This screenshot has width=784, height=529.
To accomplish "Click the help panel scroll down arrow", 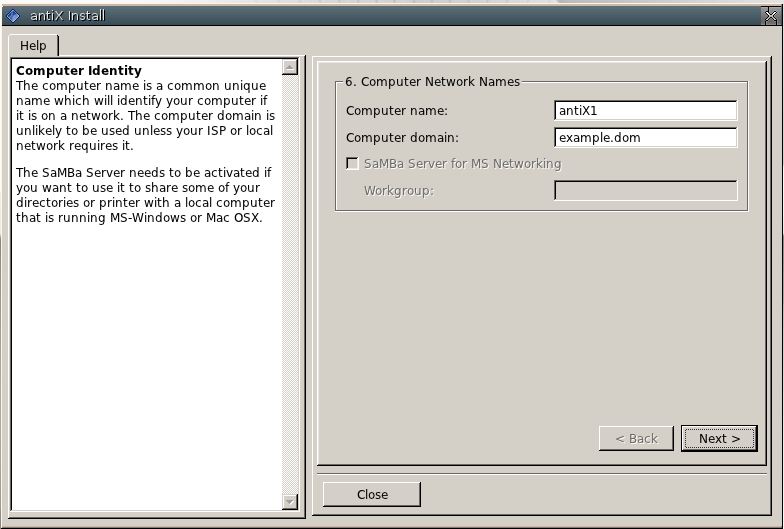I will (290, 501).
